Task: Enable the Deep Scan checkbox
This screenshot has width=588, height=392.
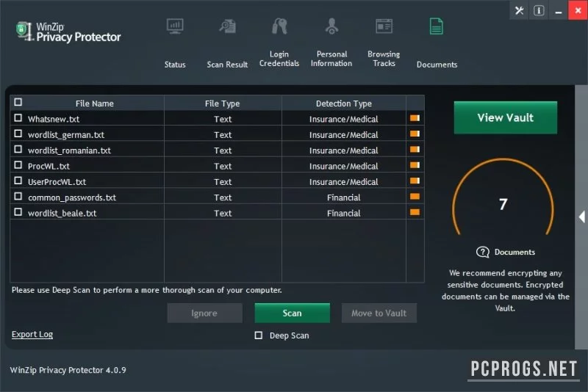Action: (259, 335)
